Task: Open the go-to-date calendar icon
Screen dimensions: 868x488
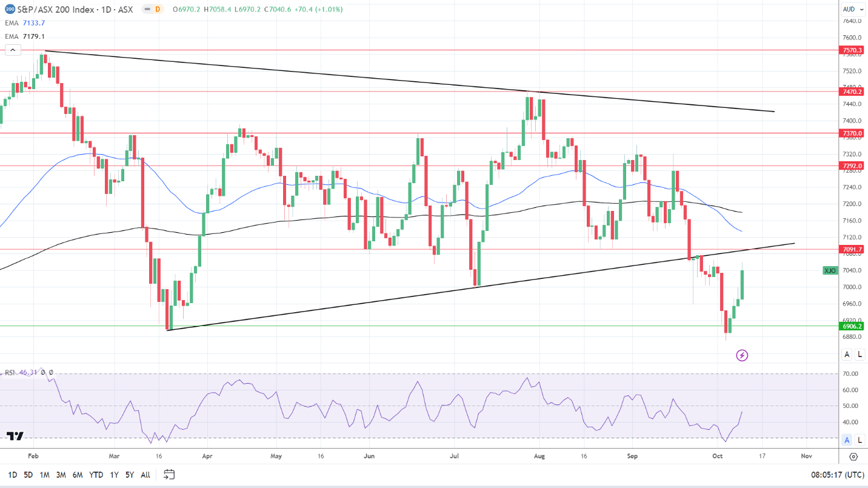Action: (169, 475)
